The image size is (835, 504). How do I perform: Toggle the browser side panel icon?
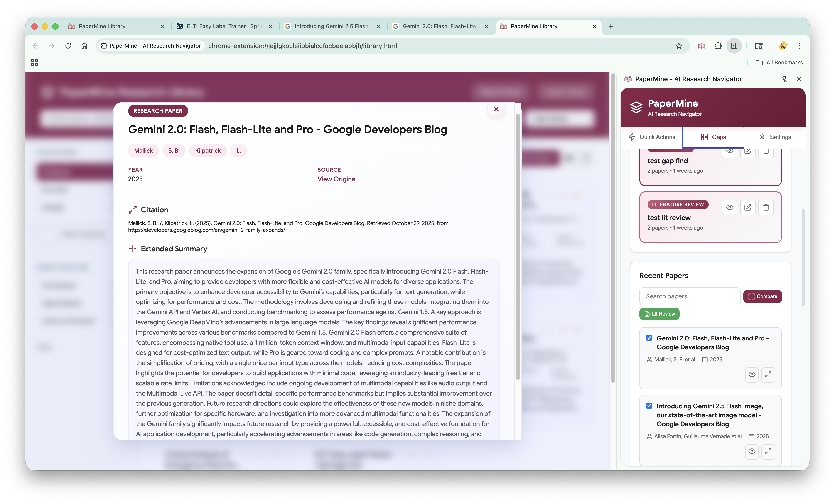(734, 46)
